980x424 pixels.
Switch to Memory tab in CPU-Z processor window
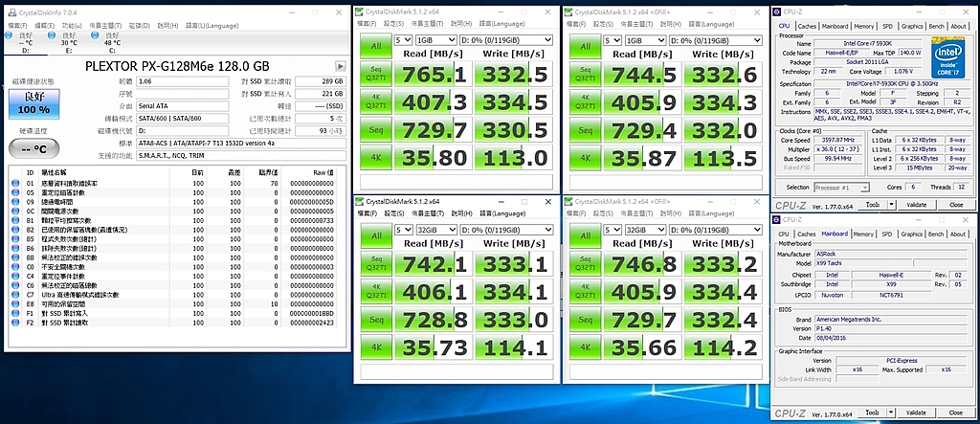pos(864,26)
